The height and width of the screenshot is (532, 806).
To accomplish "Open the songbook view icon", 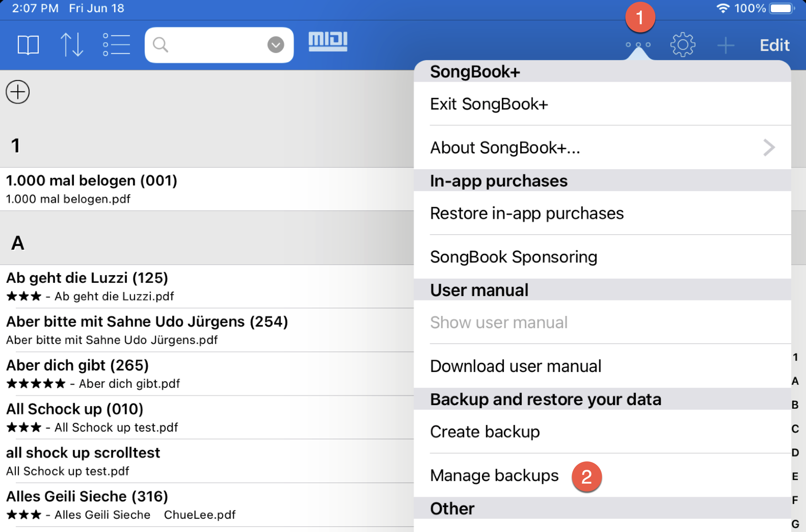I will (28, 45).
